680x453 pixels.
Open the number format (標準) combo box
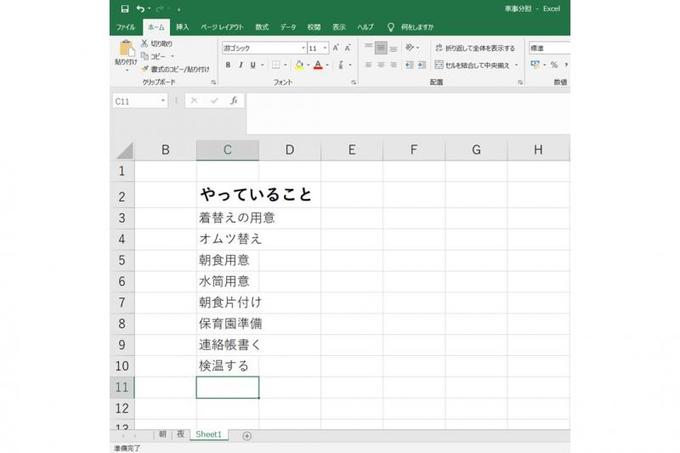tap(549, 48)
